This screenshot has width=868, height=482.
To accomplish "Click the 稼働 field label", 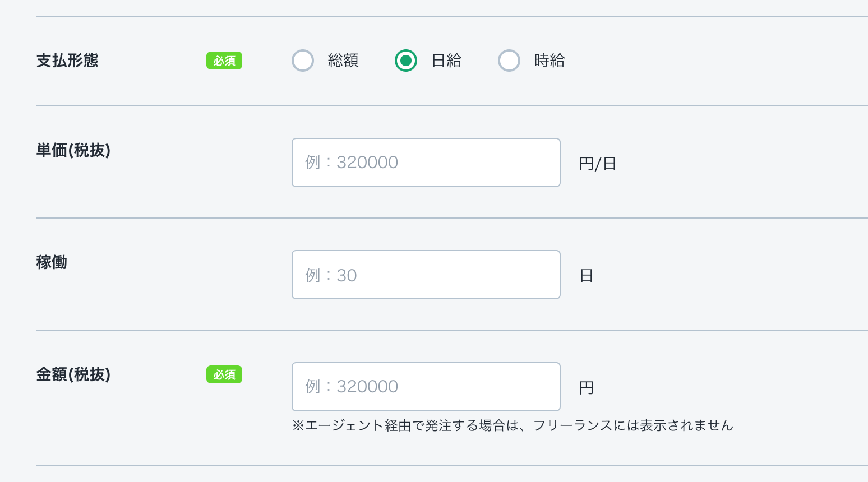I will [x=52, y=262].
